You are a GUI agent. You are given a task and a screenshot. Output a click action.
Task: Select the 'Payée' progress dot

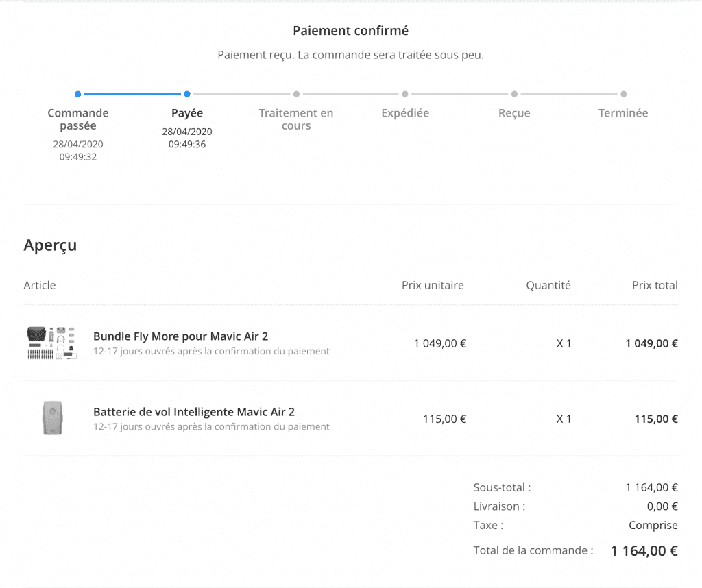pyautogui.click(x=187, y=94)
